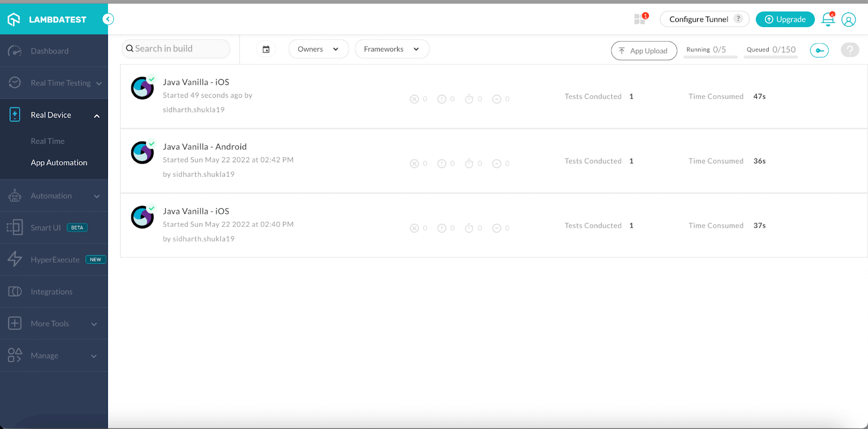
Task: Collapse the Real Device section chevron
Action: 97,116
